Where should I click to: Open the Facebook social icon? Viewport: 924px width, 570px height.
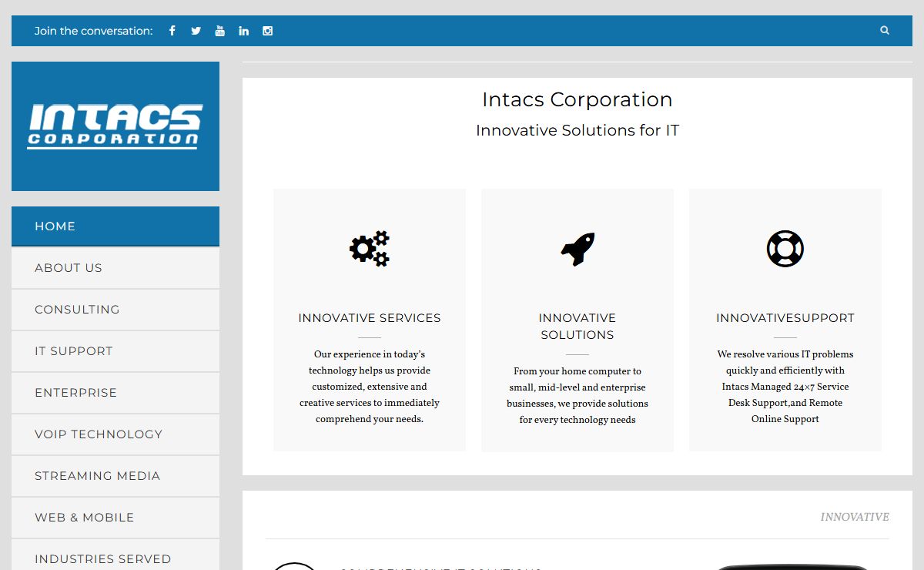pyautogui.click(x=172, y=31)
